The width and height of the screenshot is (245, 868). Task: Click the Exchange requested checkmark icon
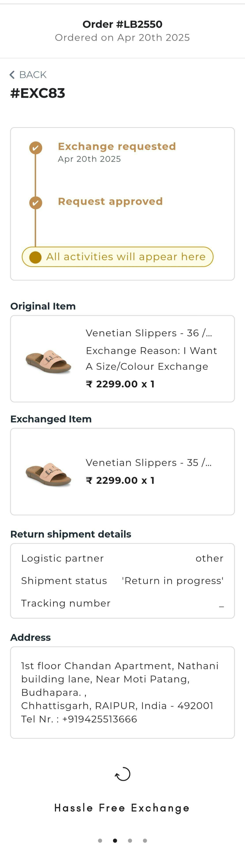(35, 148)
